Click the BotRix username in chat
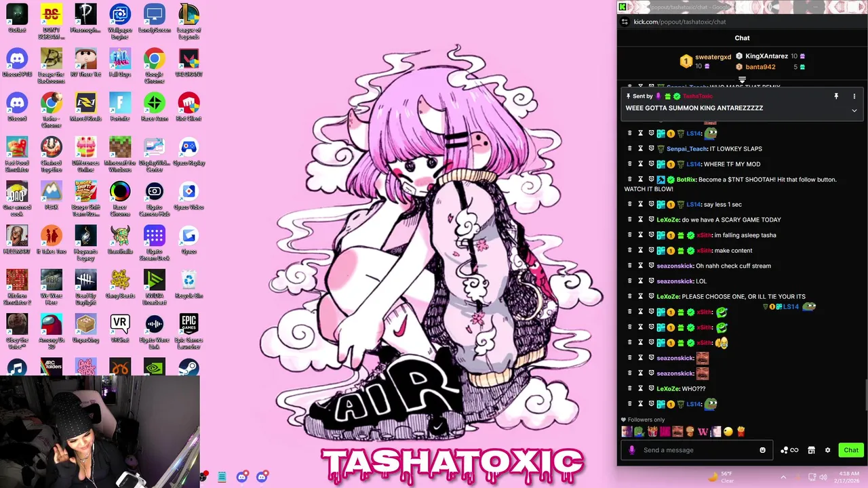Viewport: 868px width, 488px height. click(686, 180)
